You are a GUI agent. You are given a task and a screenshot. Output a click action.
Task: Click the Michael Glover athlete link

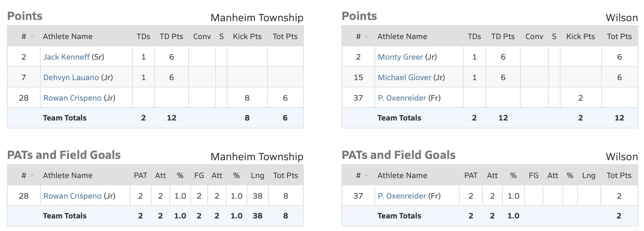coord(404,77)
